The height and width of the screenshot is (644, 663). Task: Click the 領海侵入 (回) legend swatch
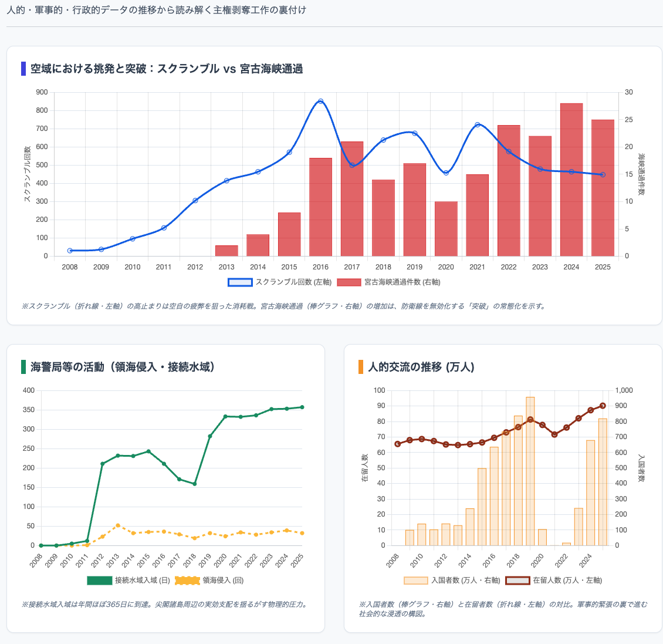tap(187, 581)
